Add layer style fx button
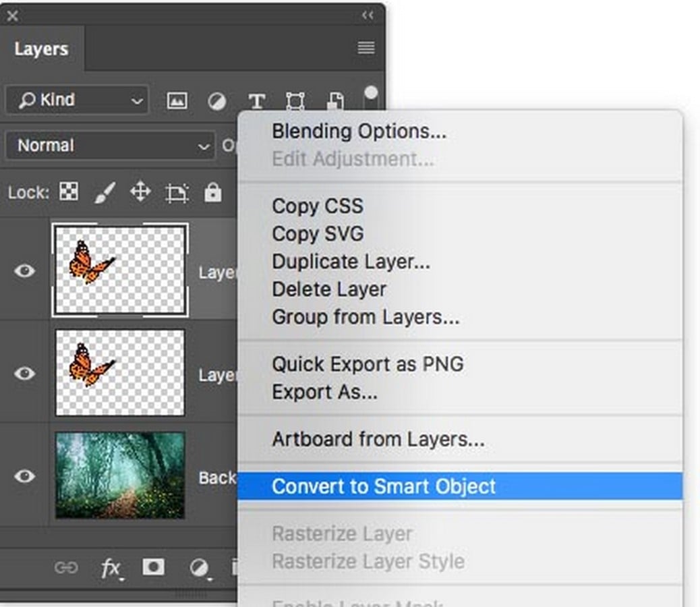Image resolution: width=700 pixels, height=607 pixels. click(111, 569)
